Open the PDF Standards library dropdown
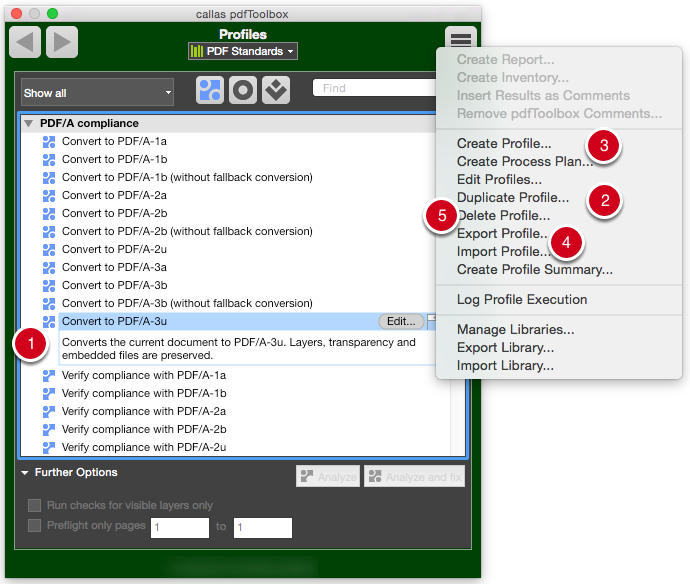Screen dimensions: 690x584 click(243, 51)
